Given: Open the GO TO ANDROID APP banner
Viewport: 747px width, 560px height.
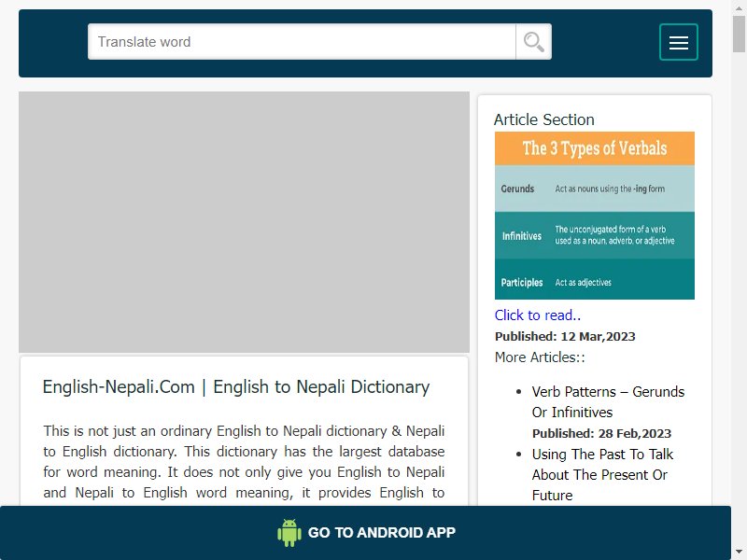Looking at the screenshot, I should [x=365, y=532].
